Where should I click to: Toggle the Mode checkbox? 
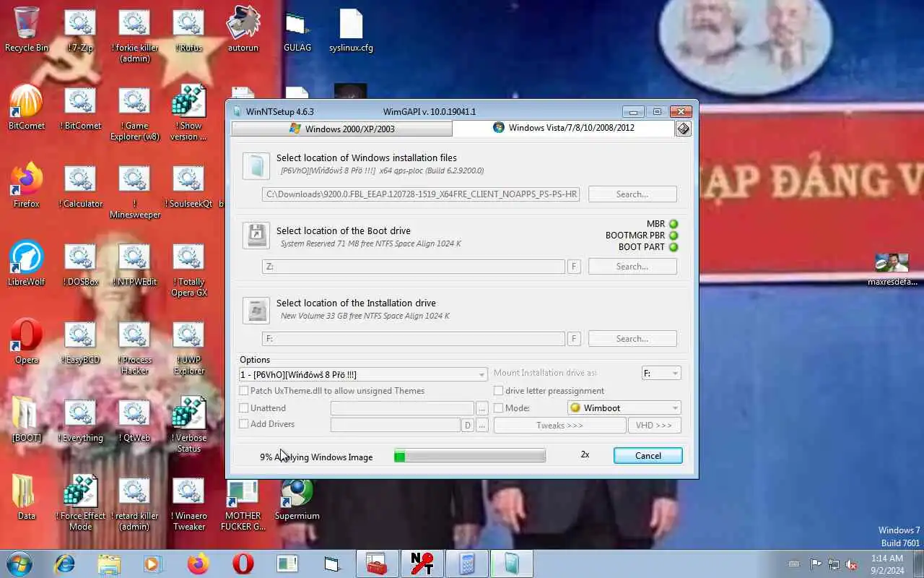[498, 408]
